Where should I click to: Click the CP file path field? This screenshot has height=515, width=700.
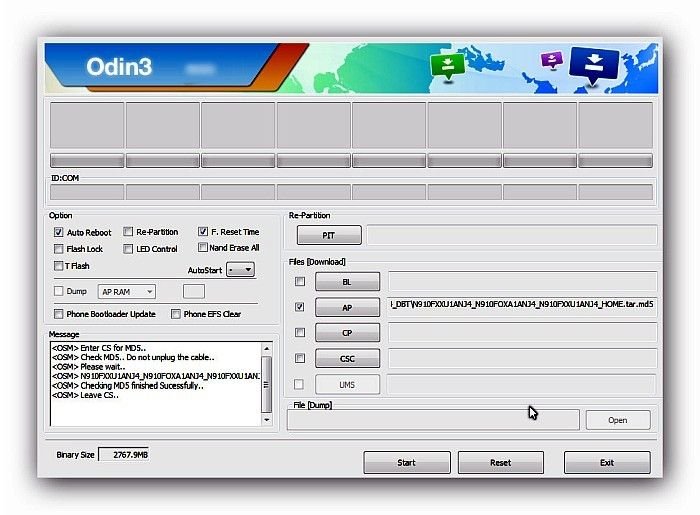point(522,332)
